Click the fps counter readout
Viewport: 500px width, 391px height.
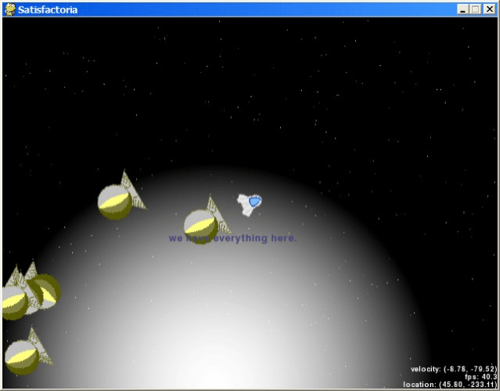[x=480, y=377]
